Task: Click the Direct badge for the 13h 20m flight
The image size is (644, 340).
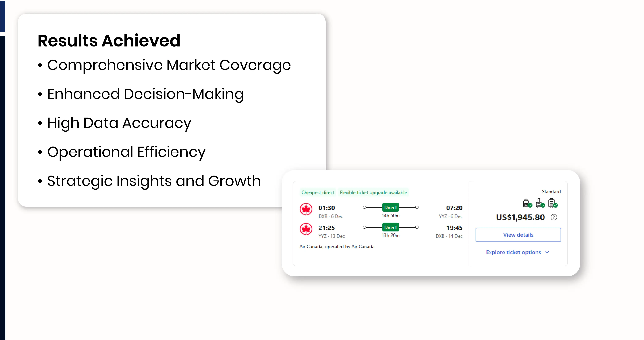Action: coord(390,227)
